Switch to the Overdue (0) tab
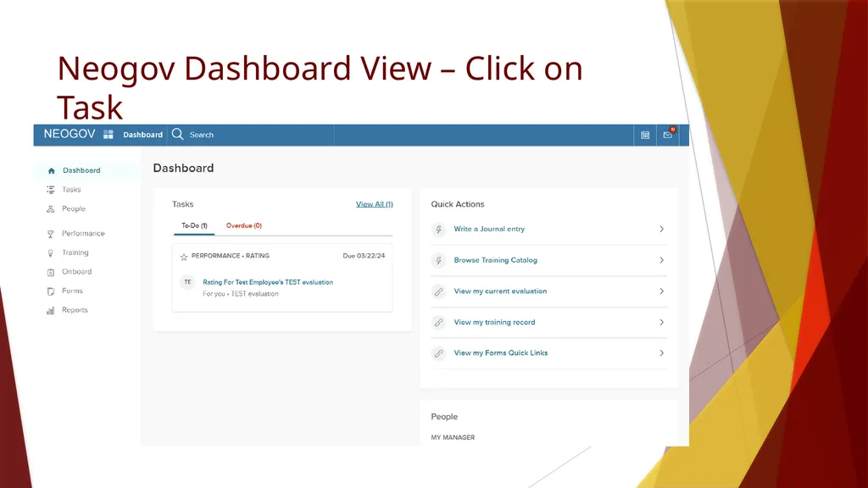 pos(243,225)
